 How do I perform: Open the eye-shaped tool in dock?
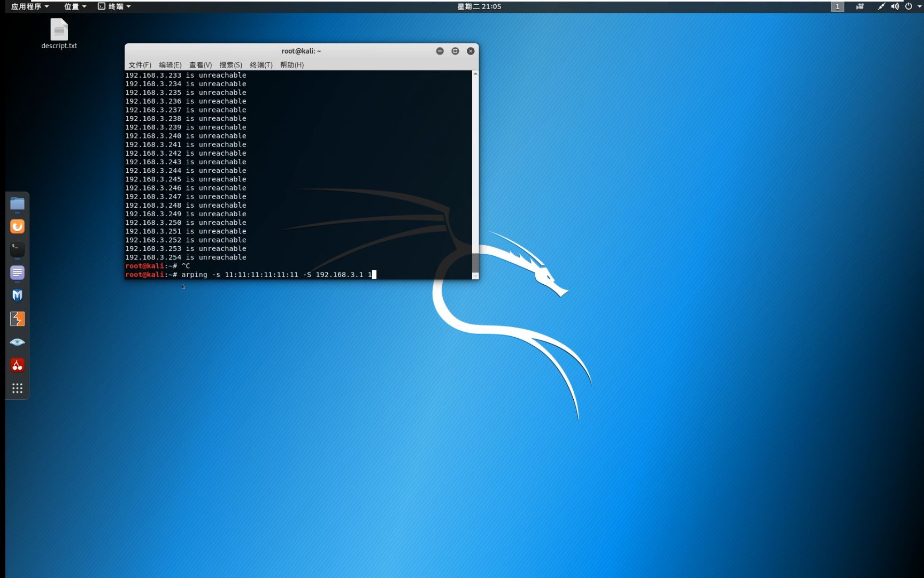pos(17,342)
